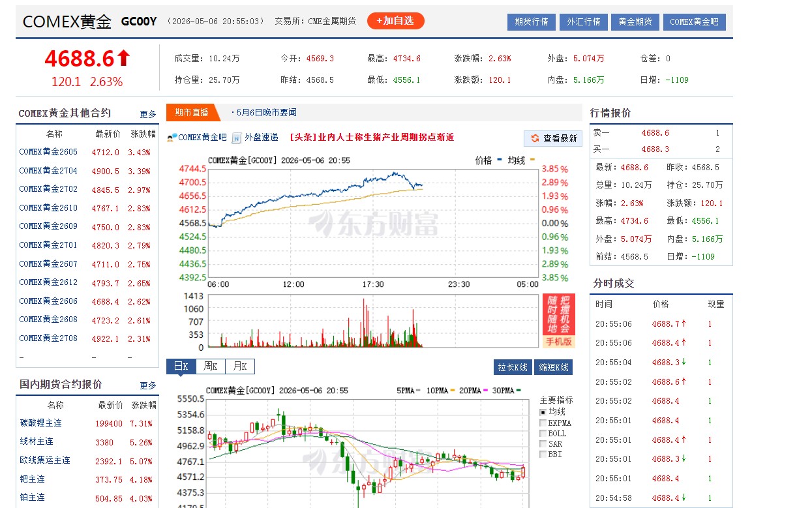
Task: Click the COMEX黄金吧 people icon above the chart
Action: 172,138
